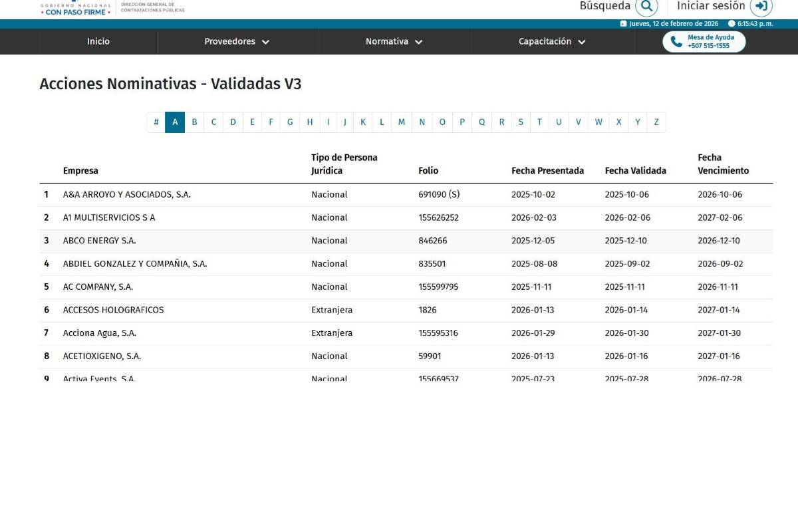Screen dimensions: 798x532
Task: Click the clock icon beside the time
Action: [731, 24]
